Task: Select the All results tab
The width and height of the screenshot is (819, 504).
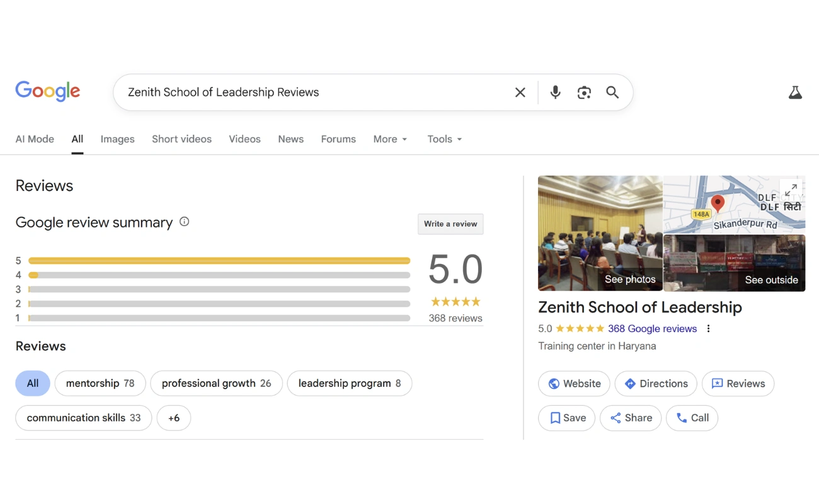Action: click(x=77, y=139)
